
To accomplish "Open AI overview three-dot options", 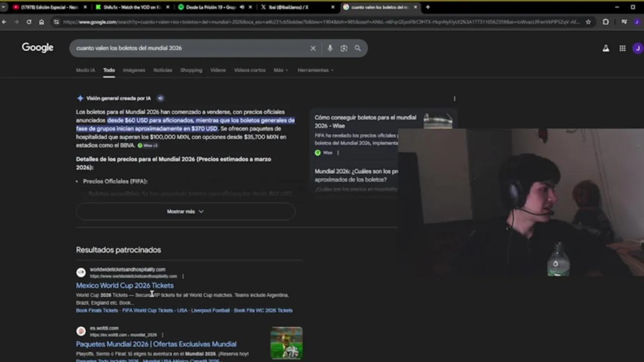I will (454, 99).
